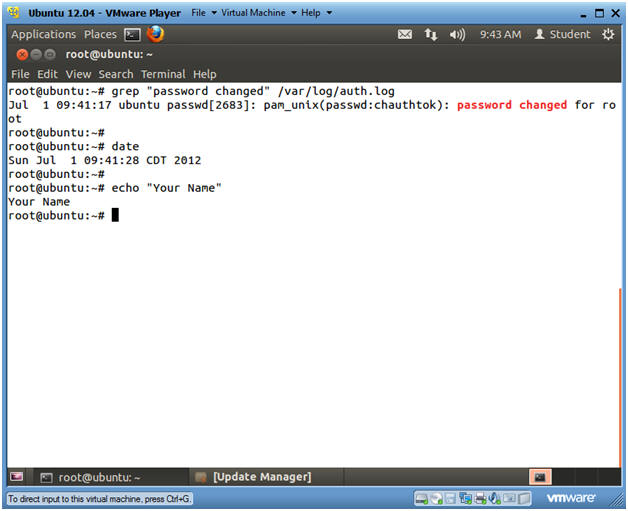Click the vmware logo

coord(571,498)
